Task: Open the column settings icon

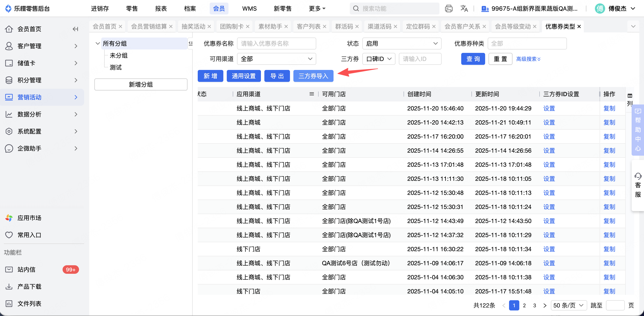Action: click(x=630, y=96)
